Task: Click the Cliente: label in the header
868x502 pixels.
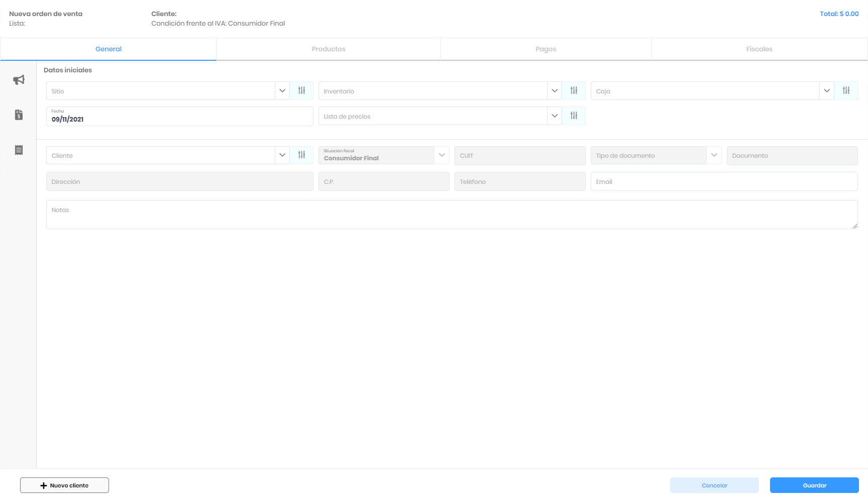Action: [164, 14]
